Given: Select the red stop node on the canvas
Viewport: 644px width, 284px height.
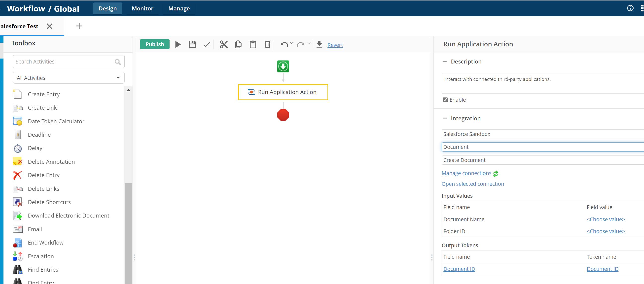Looking at the screenshot, I should pyautogui.click(x=283, y=115).
